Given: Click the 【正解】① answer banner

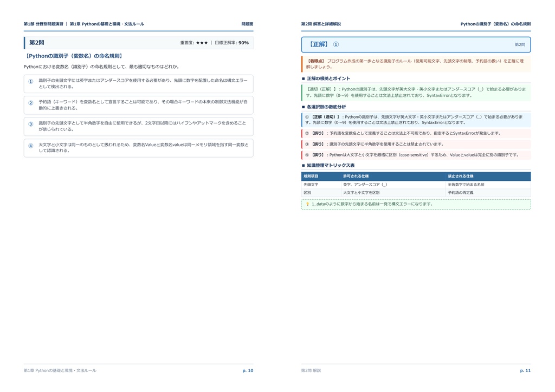Looking at the screenshot, I should coord(416,44).
